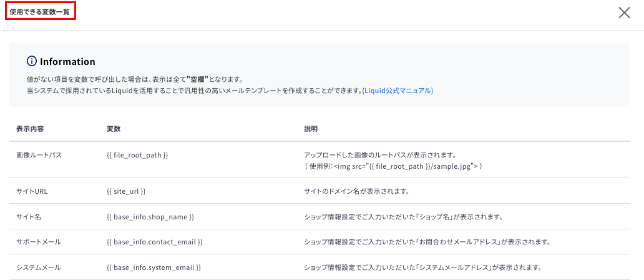Viewport: 644px width, 280px height.
Task: Select the {{ site_url }} variable text
Action: click(126, 192)
